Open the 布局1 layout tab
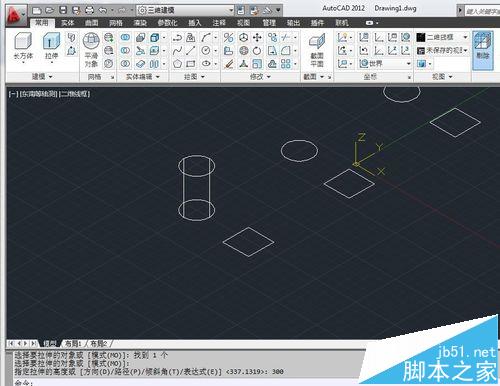The width and height of the screenshot is (500, 386). [x=73, y=343]
